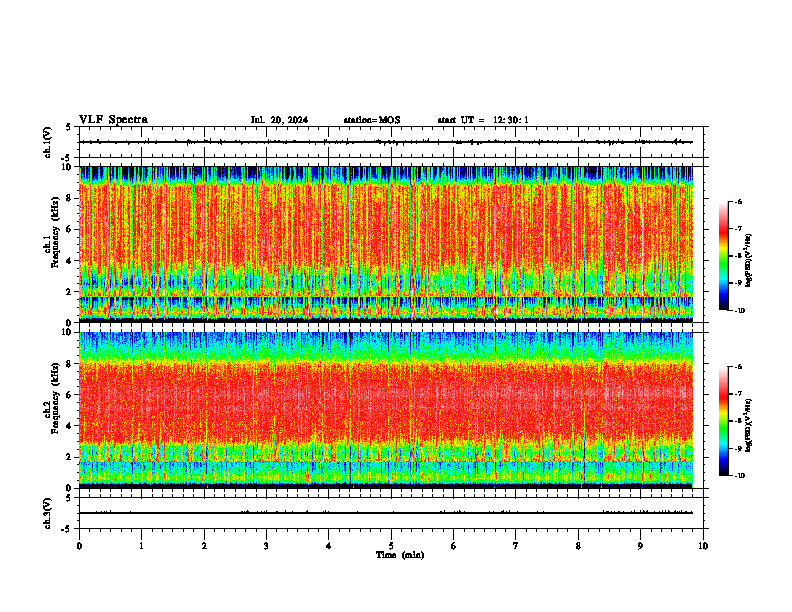Click the "-6" label on ch.2 colorbar
792x612 pixels.
(738, 367)
